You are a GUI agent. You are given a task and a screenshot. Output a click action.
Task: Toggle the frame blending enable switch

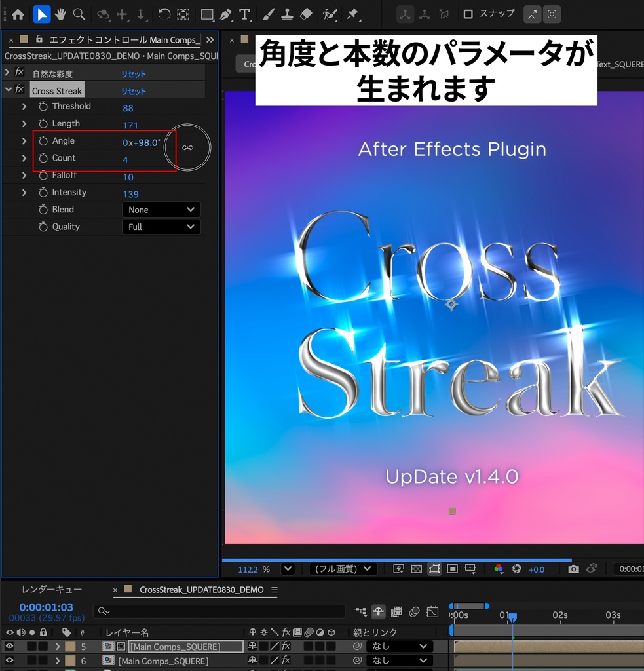[396, 612]
